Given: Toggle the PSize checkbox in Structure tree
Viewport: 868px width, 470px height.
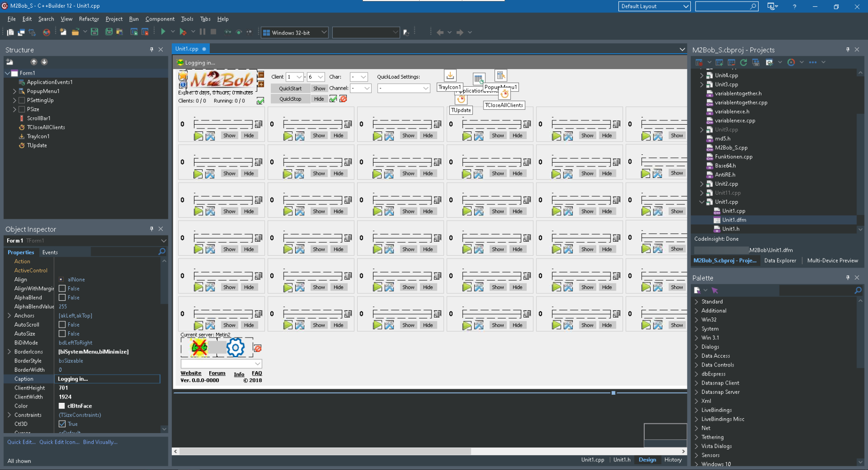Looking at the screenshot, I should [22, 109].
